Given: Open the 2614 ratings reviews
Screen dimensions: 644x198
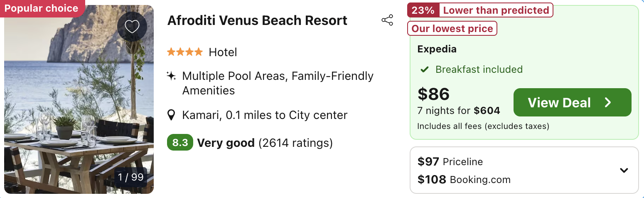Looking at the screenshot, I should tap(295, 143).
